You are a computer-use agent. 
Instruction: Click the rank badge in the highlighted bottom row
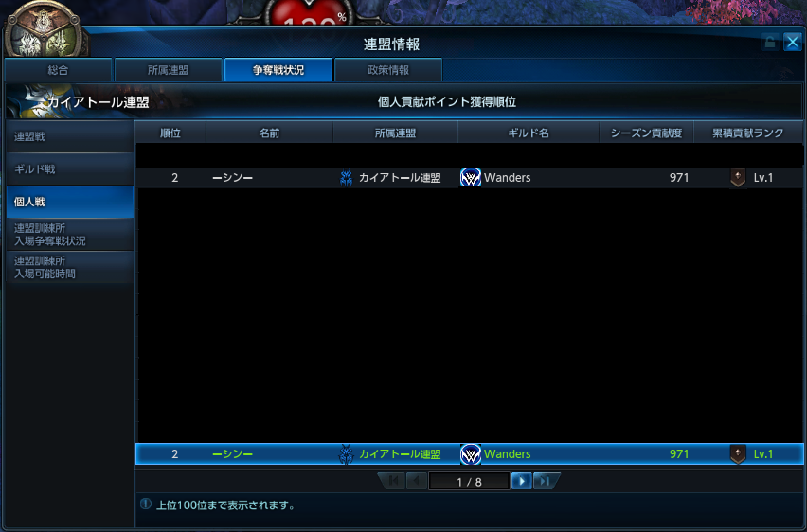tap(738, 454)
